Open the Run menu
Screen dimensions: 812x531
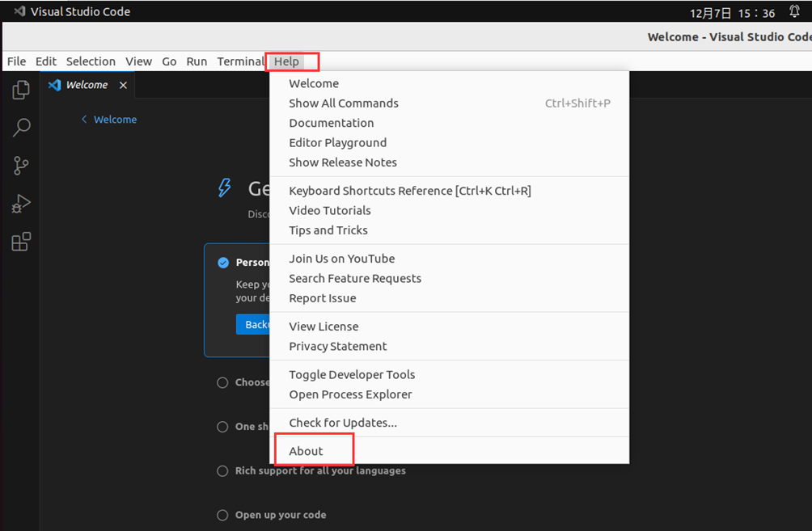point(197,61)
